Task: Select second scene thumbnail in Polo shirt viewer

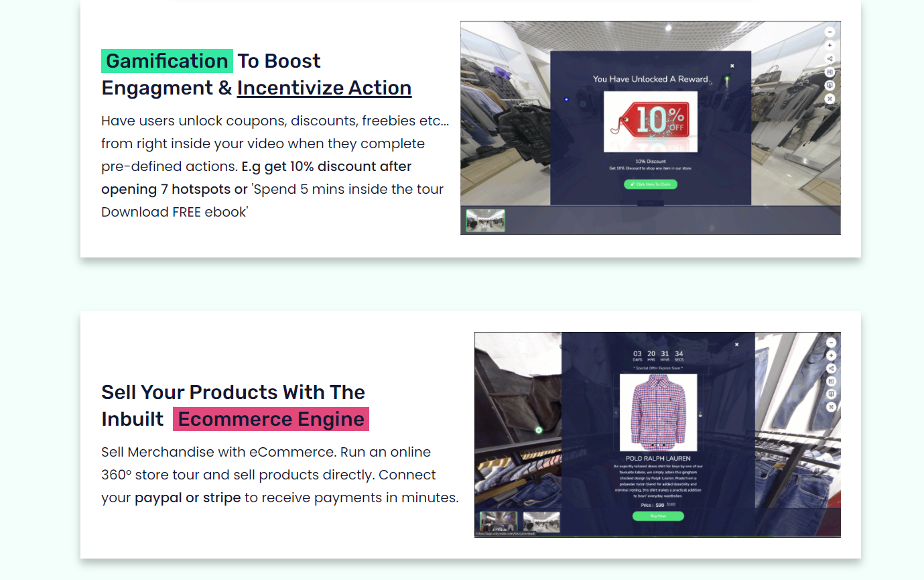Action: pyautogui.click(x=541, y=522)
